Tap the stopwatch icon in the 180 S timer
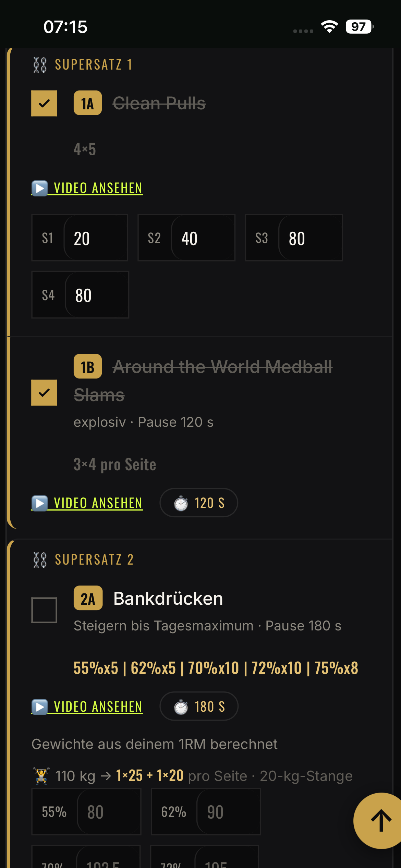The width and height of the screenshot is (401, 868). [x=181, y=707]
